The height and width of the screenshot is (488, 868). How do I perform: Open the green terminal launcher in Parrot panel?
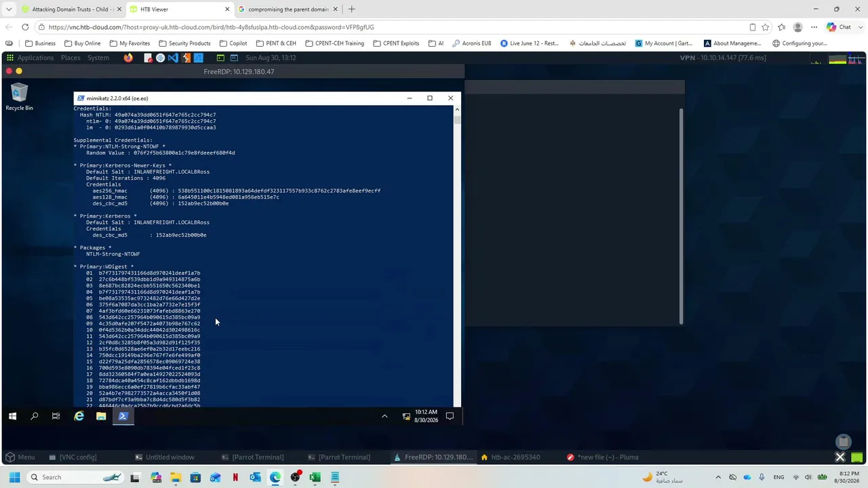coord(220,58)
